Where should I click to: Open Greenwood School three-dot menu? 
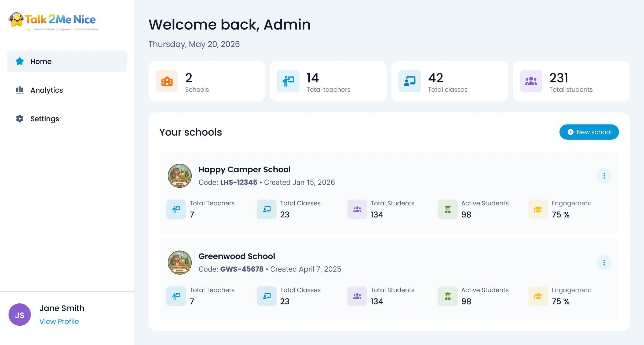(x=604, y=263)
